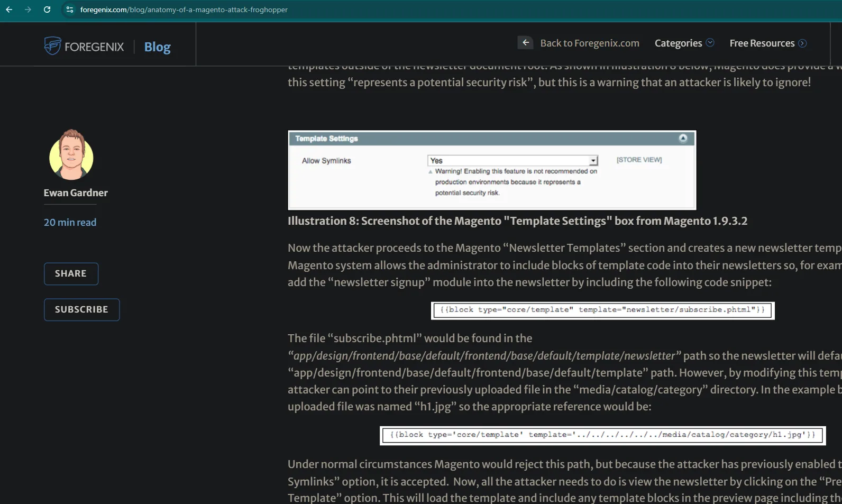Collapse the Template Settings panel arrow icon

pyautogui.click(x=683, y=138)
